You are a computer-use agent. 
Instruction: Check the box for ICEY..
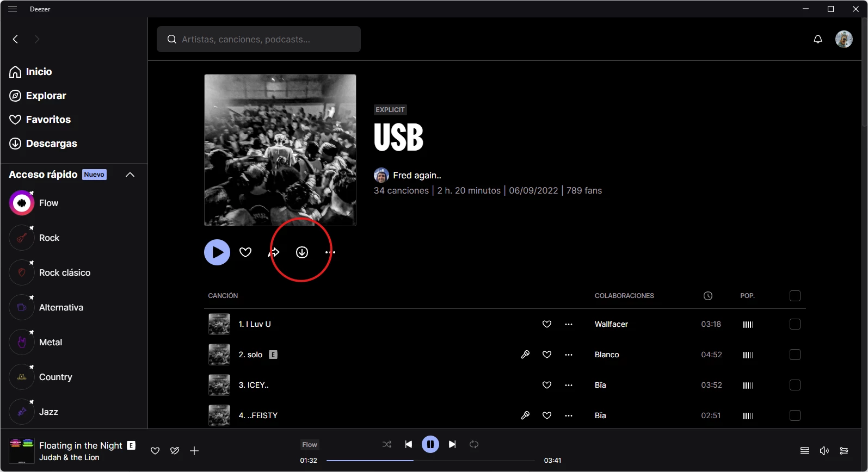point(795,385)
